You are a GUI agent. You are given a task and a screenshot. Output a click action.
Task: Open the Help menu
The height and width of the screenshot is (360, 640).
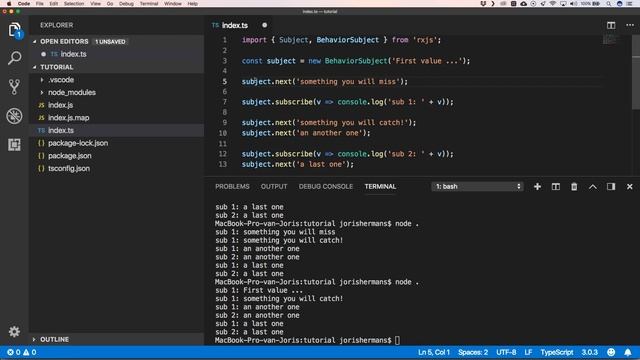(193, 4)
